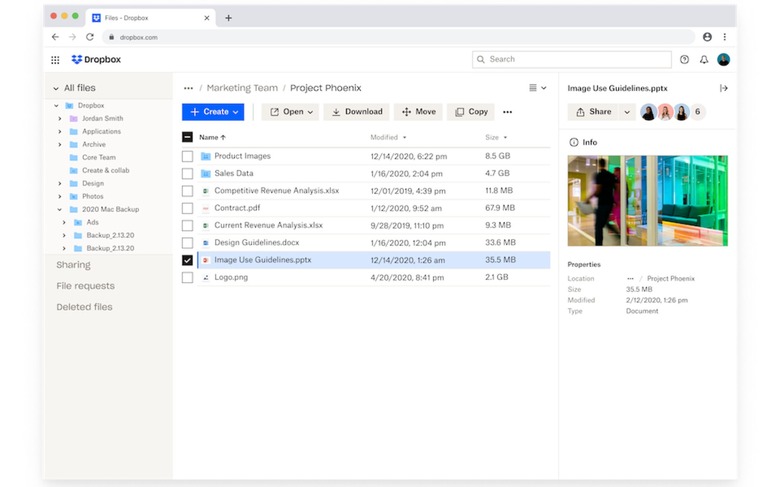Open the app grid launcher icon
This screenshot has height=487, width=780.
pyautogui.click(x=55, y=60)
